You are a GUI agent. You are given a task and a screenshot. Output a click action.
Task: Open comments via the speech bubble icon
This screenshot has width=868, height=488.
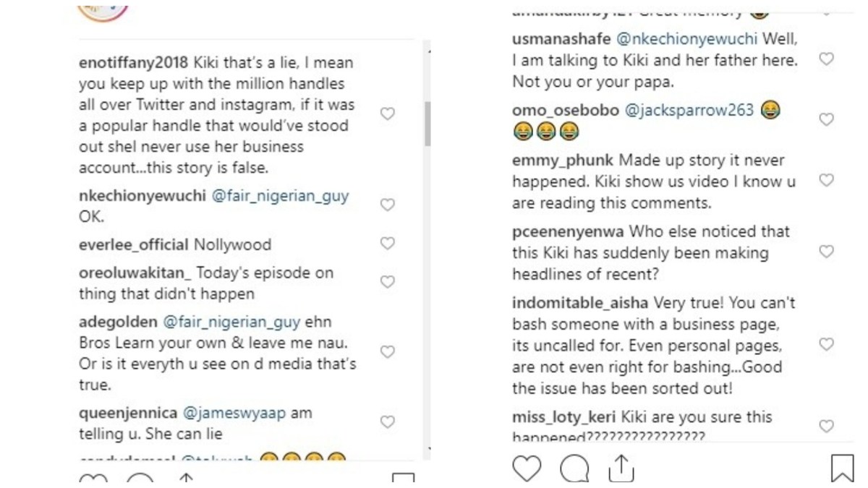(x=574, y=468)
